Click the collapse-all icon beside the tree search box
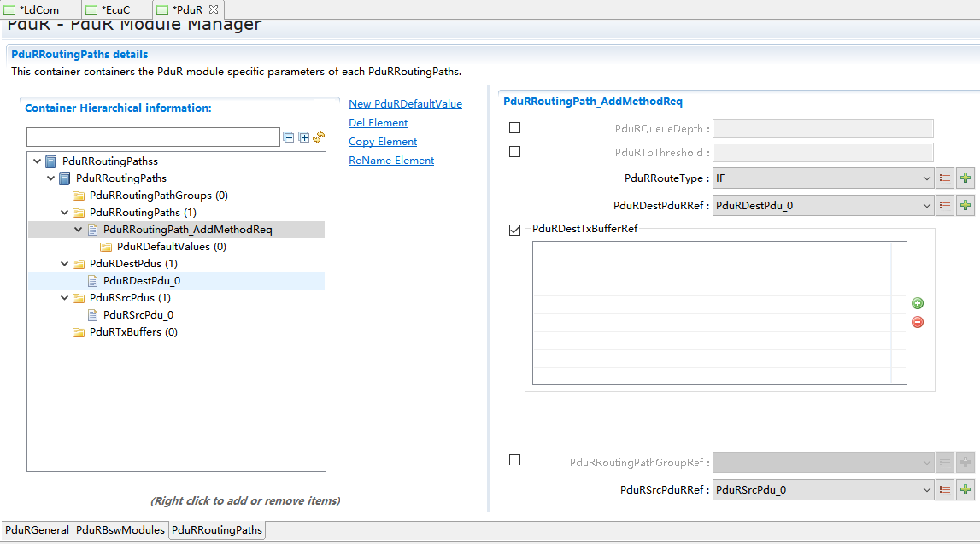The width and height of the screenshot is (980, 544). pyautogui.click(x=289, y=137)
